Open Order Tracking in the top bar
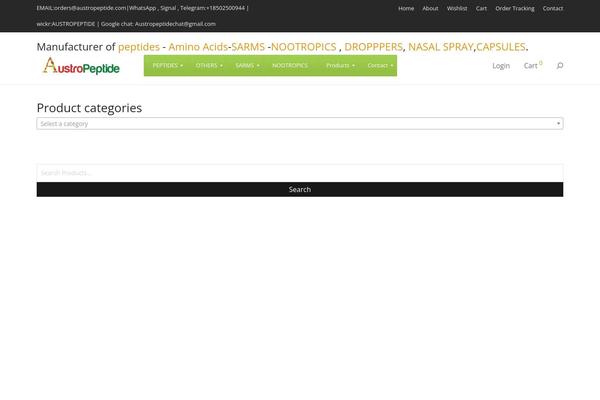This screenshot has height=400, width=600. (515, 8)
